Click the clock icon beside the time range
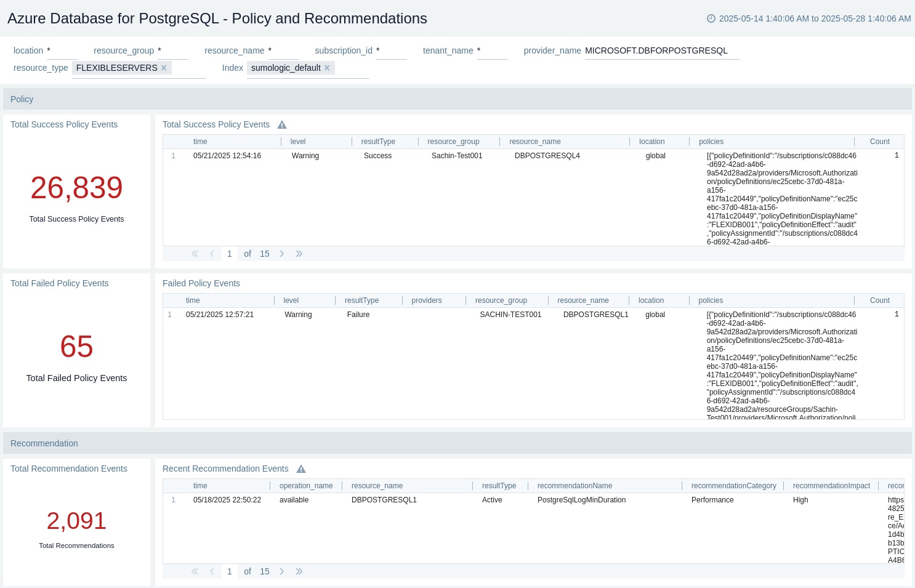This screenshot has width=915, height=588. tap(711, 18)
